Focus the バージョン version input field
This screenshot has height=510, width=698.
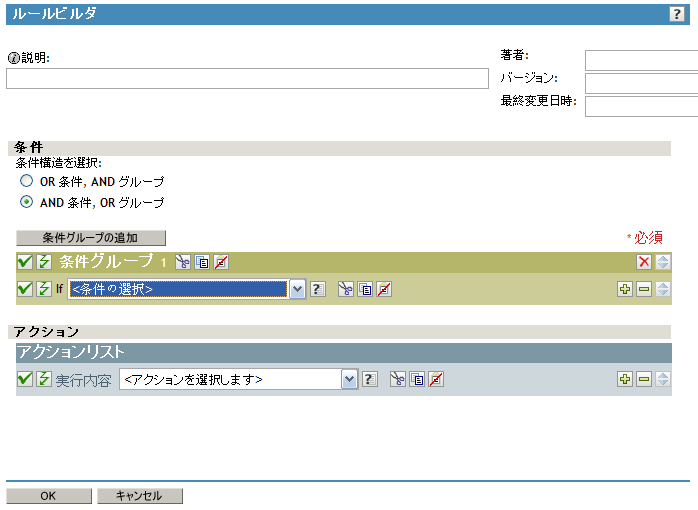(641, 83)
